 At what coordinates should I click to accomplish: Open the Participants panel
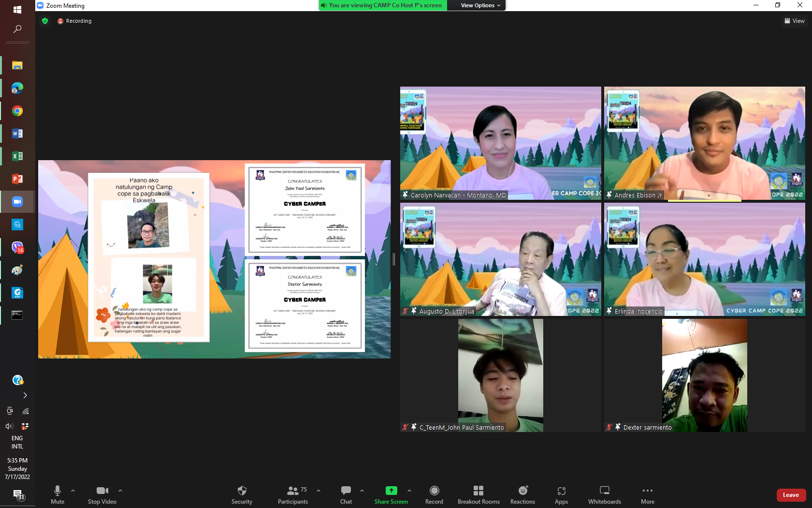[x=293, y=491]
